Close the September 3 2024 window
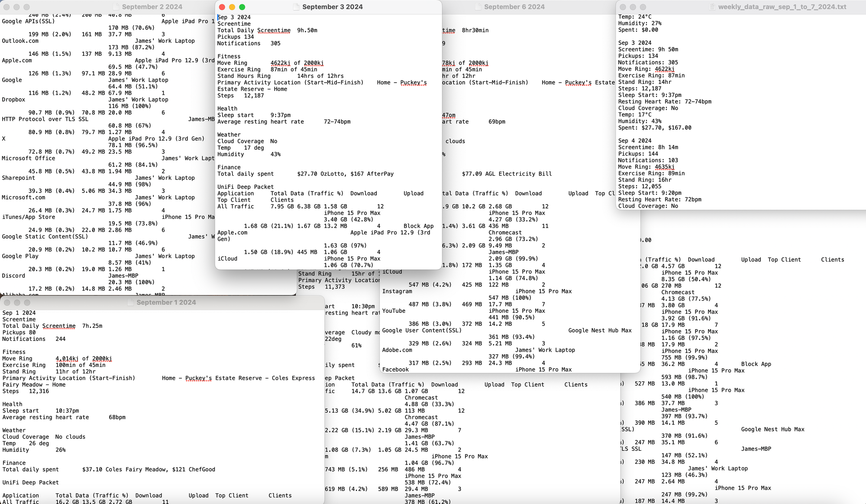 click(x=222, y=7)
